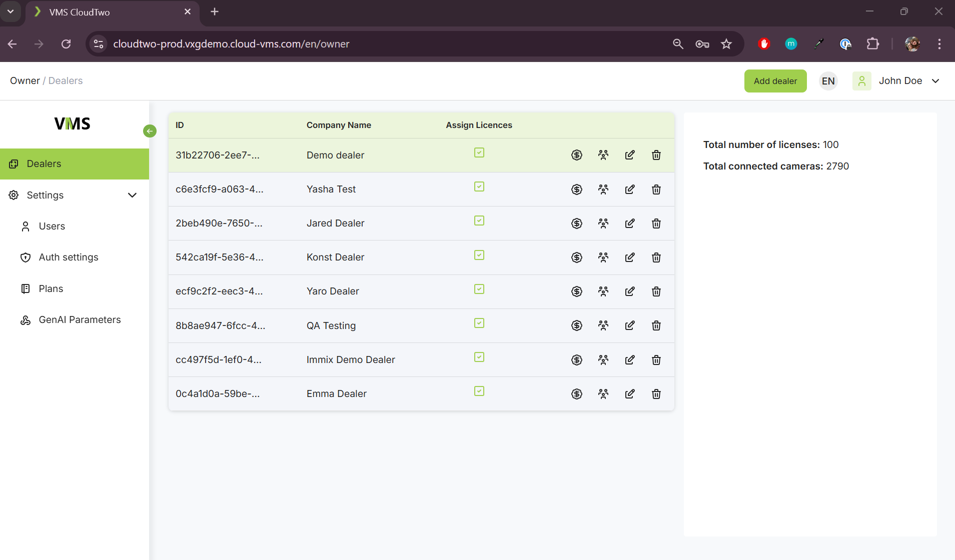Screen dimensions: 955x560
Task: Navigate to Owner breadcrumb link
Action: click(x=25, y=81)
